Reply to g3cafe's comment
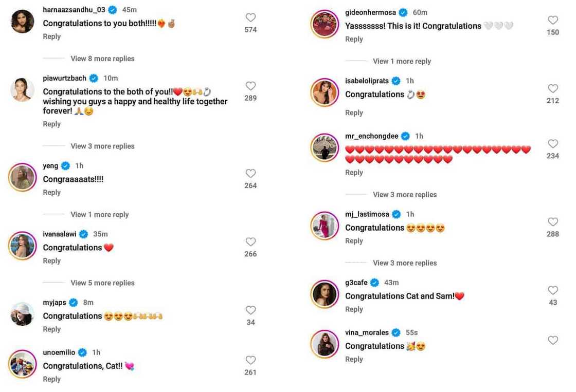This screenshot has height=392, width=576. click(x=354, y=309)
